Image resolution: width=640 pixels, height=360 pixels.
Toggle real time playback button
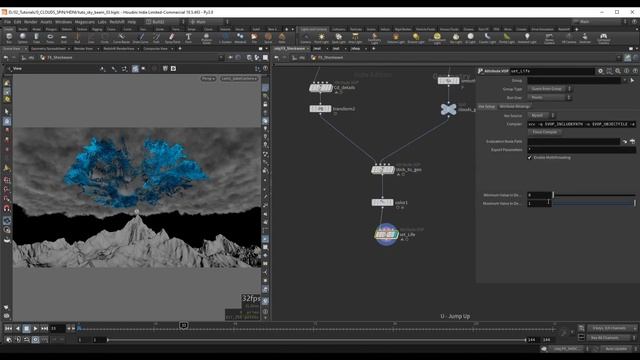coord(36,340)
